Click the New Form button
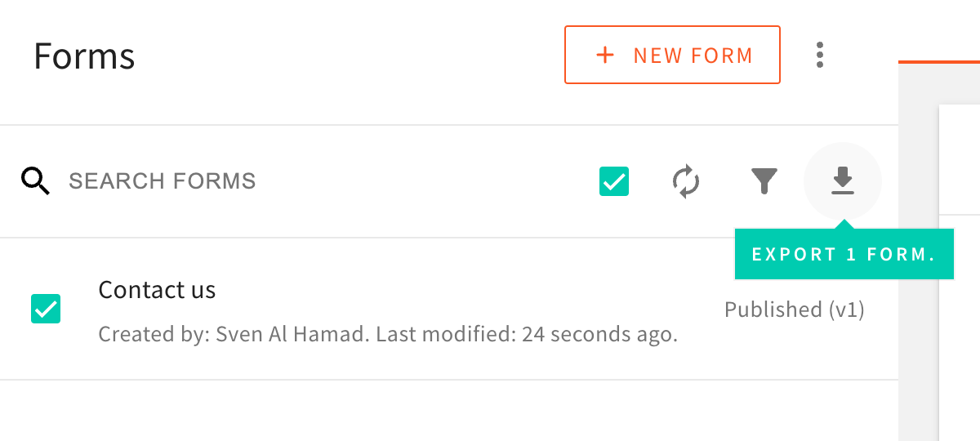Screen dimensions: 980x441 [x=672, y=56]
